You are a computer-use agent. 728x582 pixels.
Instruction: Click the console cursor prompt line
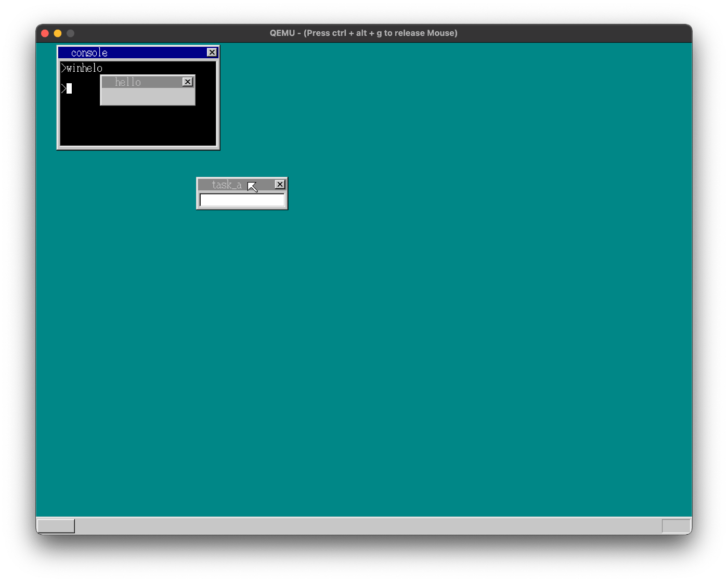pyautogui.click(x=67, y=88)
